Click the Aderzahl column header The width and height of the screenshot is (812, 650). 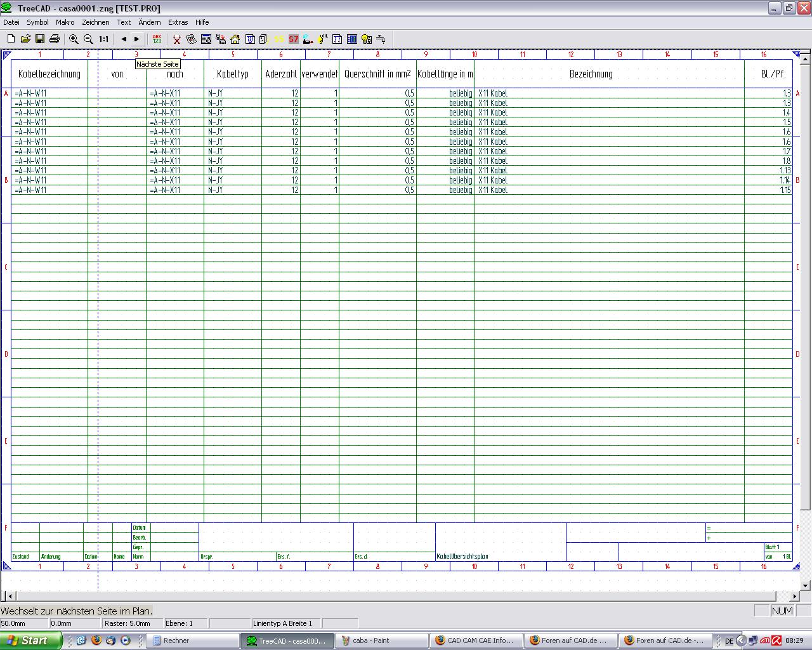pos(281,74)
